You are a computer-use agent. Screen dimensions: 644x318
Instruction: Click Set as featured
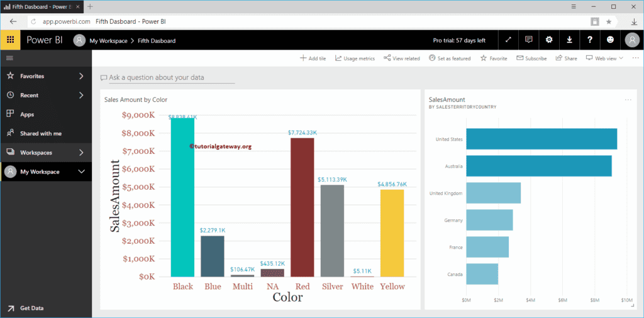[x=450, y=58]
